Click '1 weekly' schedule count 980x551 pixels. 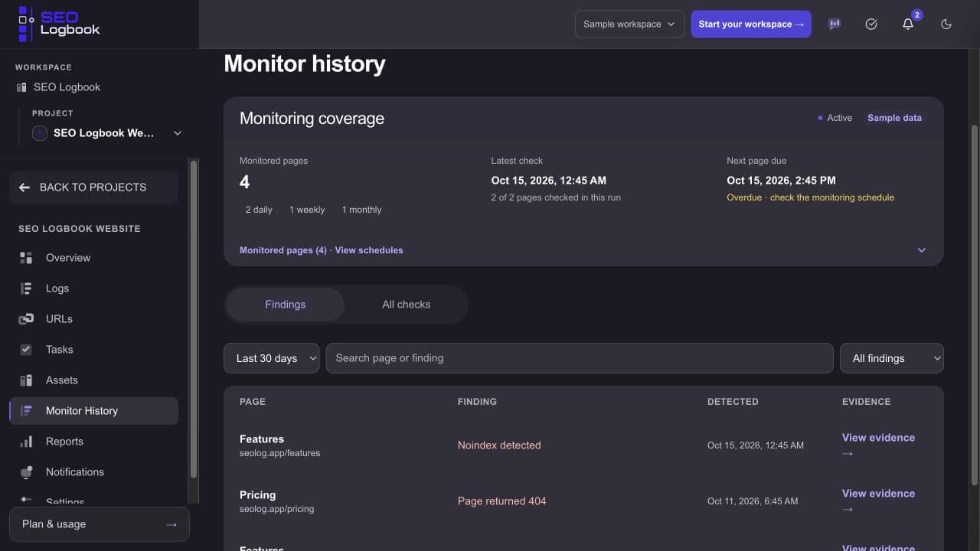coord(307,210)
